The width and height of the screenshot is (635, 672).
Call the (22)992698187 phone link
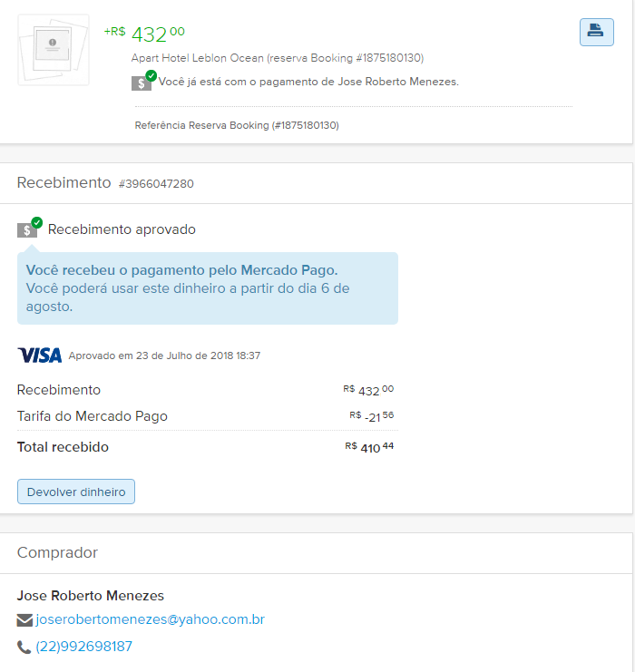tap(83, 648)
